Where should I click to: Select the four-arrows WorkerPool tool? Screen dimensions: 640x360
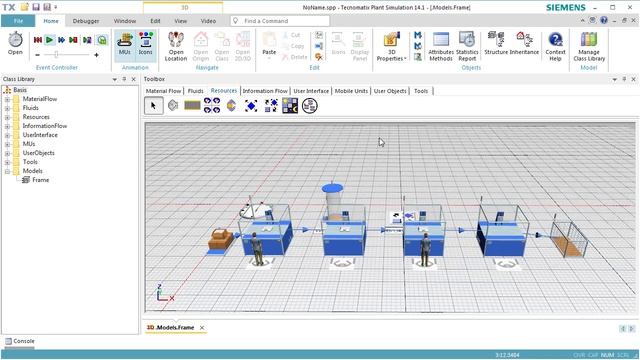click(212, 106)
